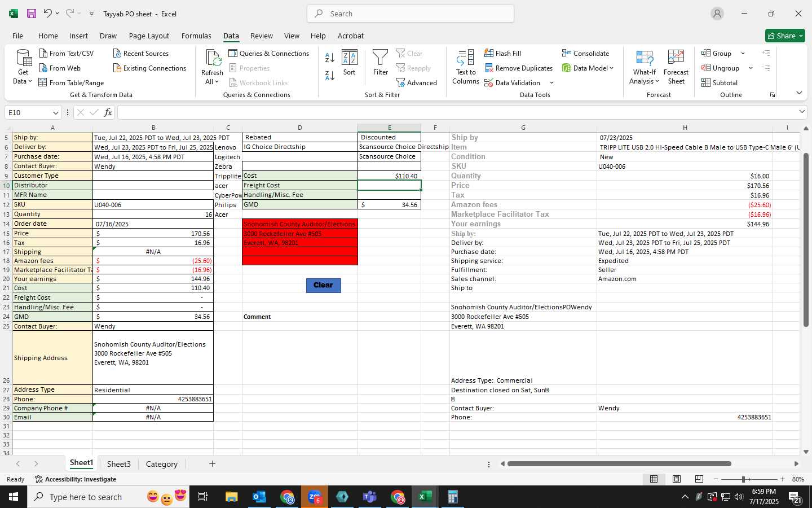Image resolution: width=812 pixels, height=508 pixels.
Task: Click the Share button
Action: pos(785,36)
